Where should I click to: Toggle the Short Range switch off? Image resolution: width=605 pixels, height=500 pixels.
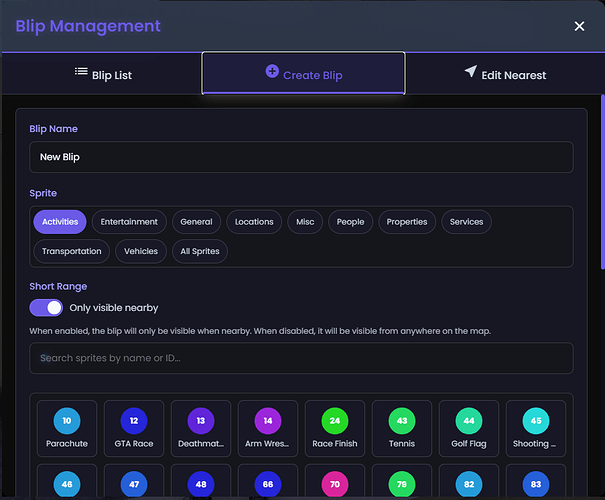pos(46,308)
